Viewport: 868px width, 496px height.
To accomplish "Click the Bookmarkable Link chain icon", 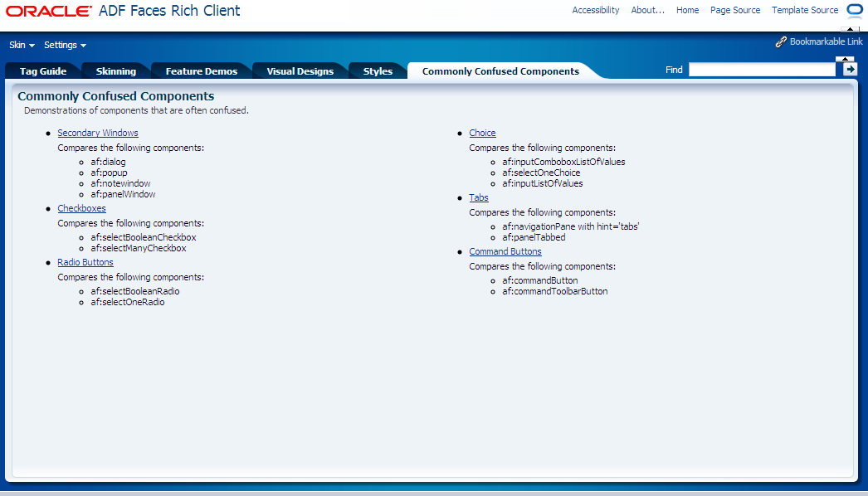I will pos(781,41).
